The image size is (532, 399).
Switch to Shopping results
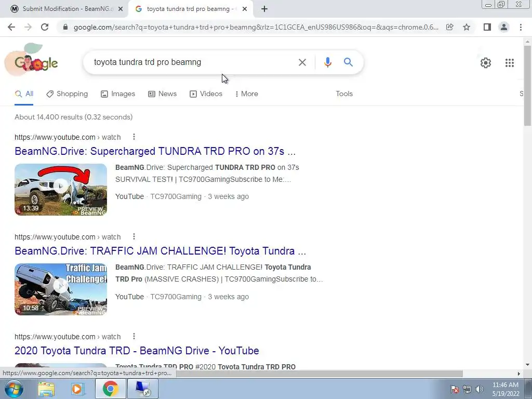click(67, 94)
